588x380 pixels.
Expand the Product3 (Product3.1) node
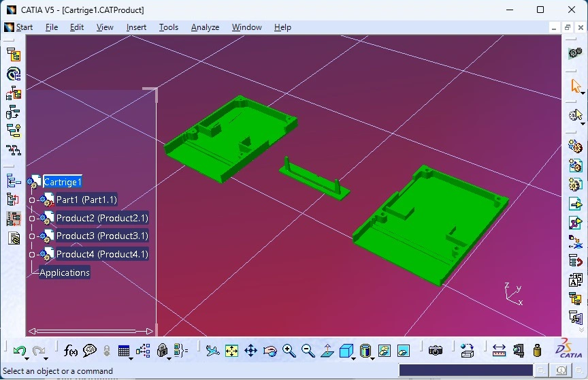coord(32,236)
